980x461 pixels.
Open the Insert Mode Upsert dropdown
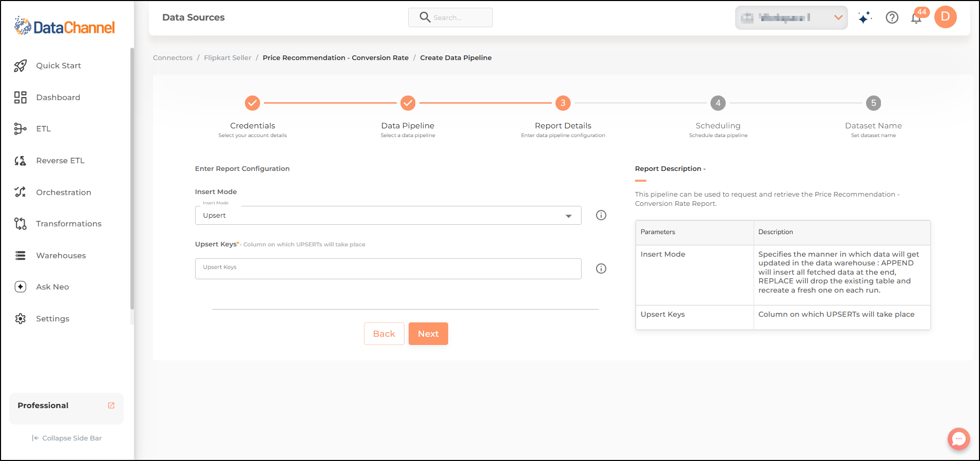point(388,216)
